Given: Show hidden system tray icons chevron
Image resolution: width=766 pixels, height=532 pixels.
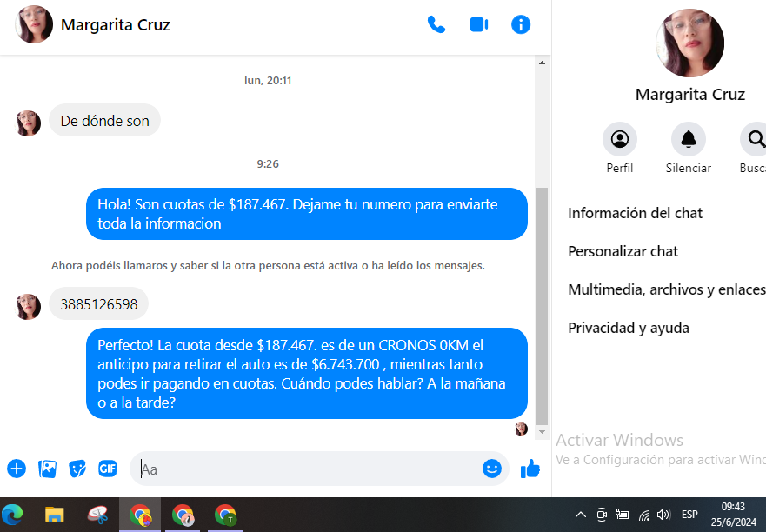Looking at the screenshot, I should point(581,515).
